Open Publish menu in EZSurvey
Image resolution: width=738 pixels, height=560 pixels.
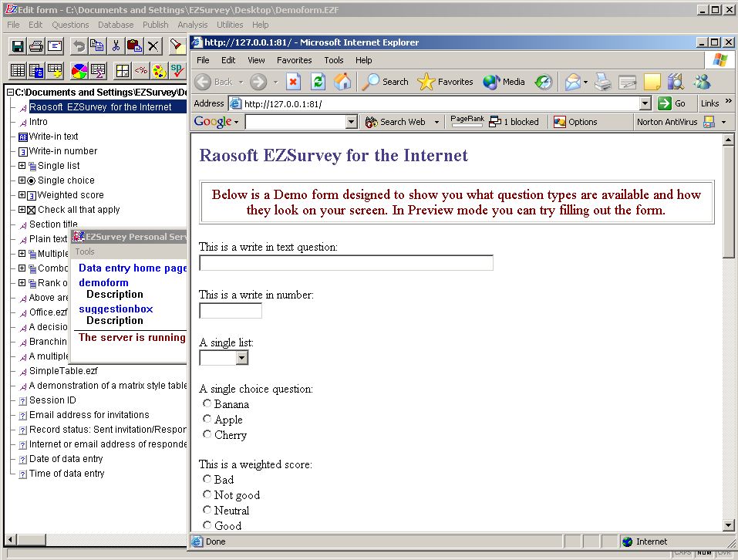tap(155, 25)
